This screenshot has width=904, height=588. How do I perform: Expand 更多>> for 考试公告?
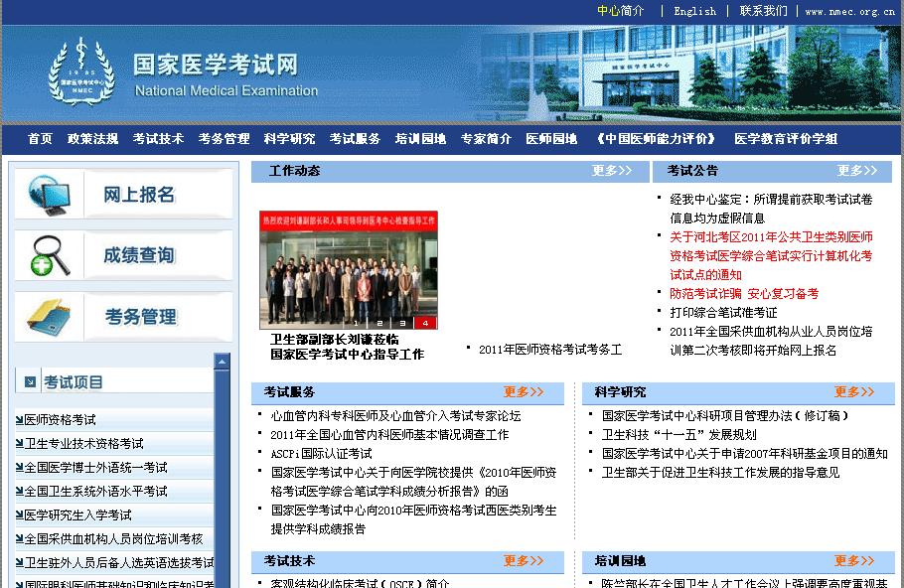tap(857, 171)
